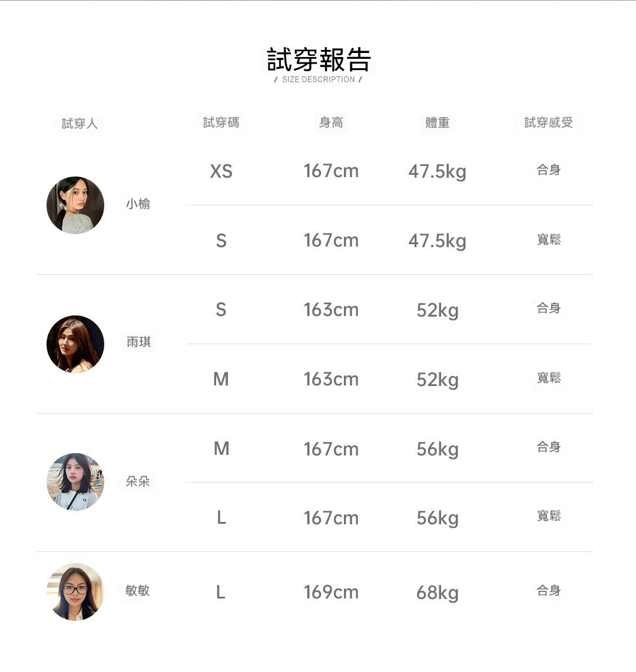Select the 169cm height value
Viewport: 636px width, 672px height.
click(330, 593)
